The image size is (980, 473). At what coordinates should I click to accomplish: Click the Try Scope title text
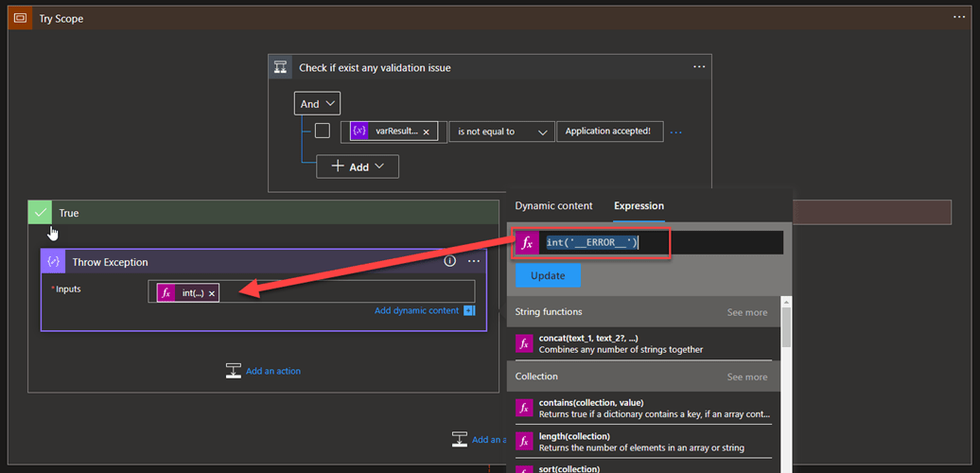(61, 19)
